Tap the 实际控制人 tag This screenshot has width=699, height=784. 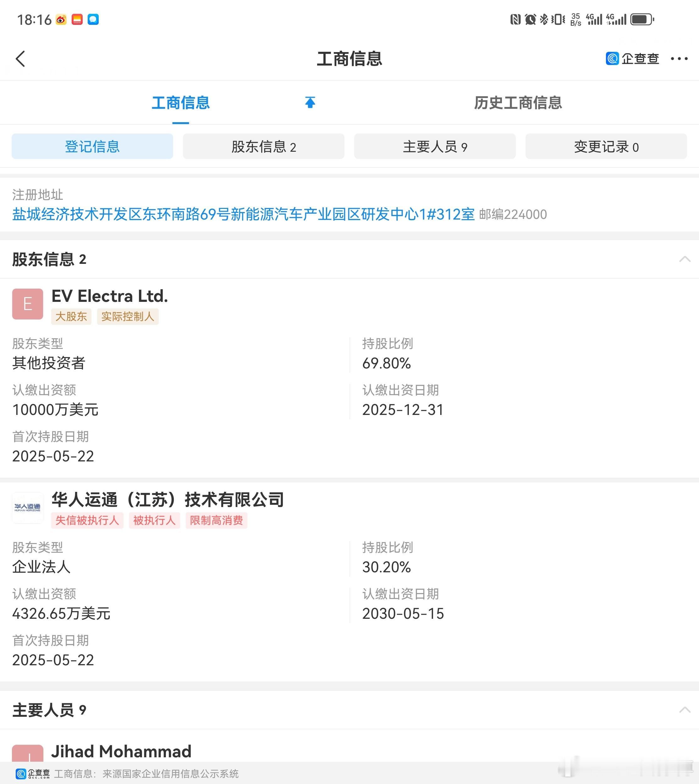tap(128, 317)
